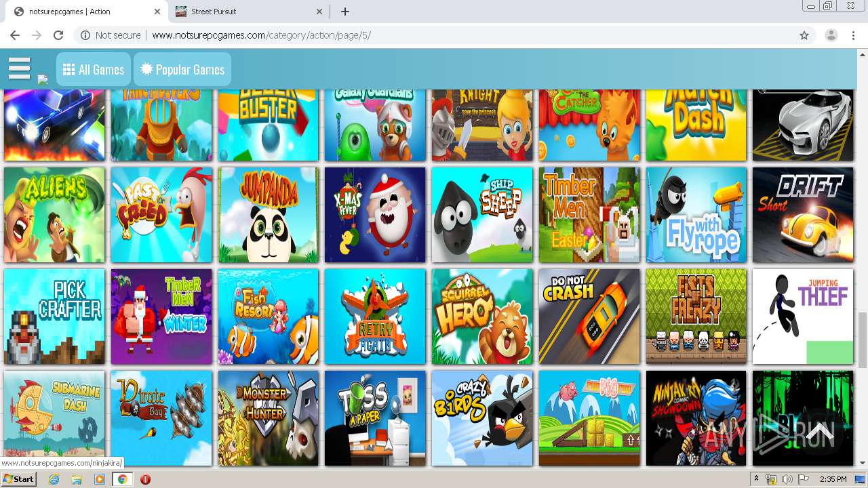Open the Timber Men Easter game

pos(589,215)
